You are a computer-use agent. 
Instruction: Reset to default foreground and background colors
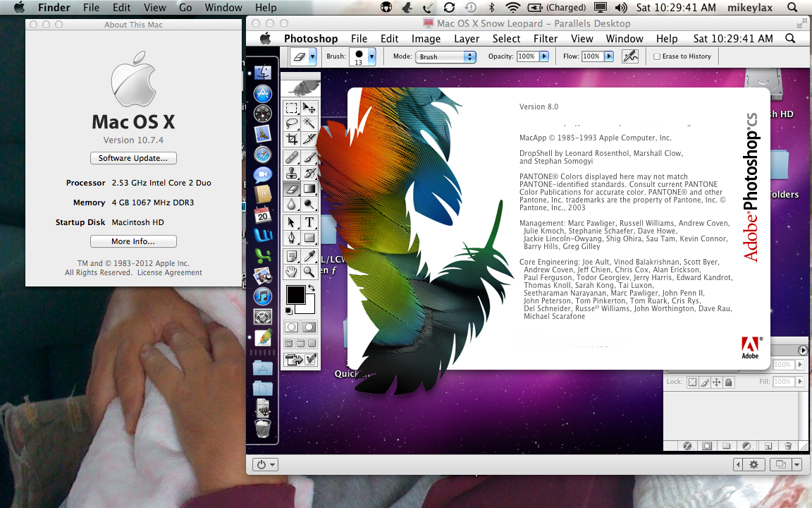pyautogui.click(x=288, y=310)
